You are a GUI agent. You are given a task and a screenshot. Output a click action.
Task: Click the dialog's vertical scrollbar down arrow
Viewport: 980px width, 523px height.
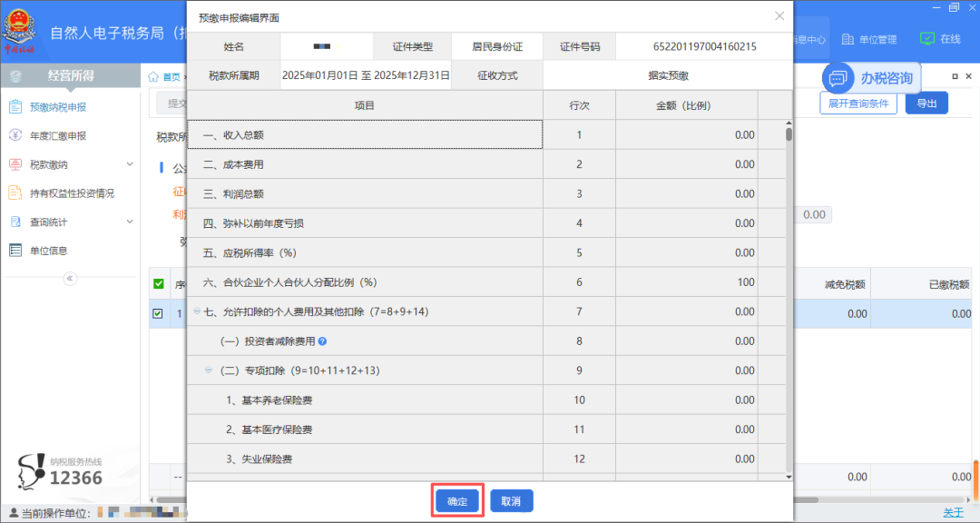789,475
